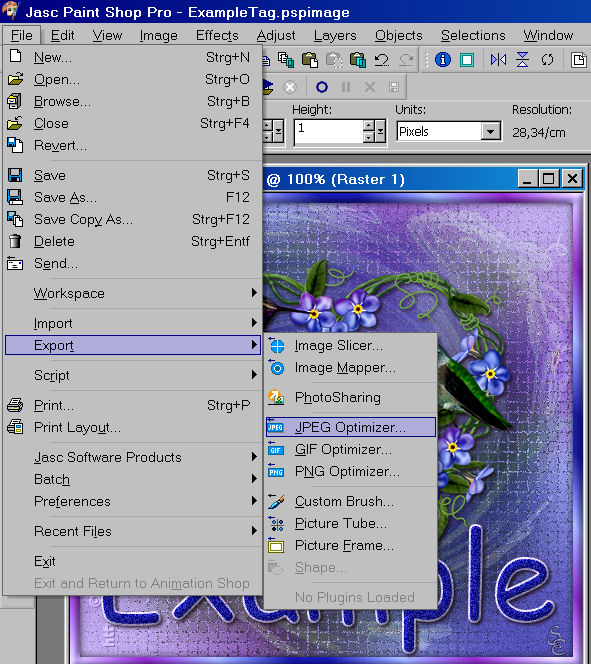Viewport: 591px width, 664px height.
Task: Click the script record circle button
Action: tap(322, 87)
